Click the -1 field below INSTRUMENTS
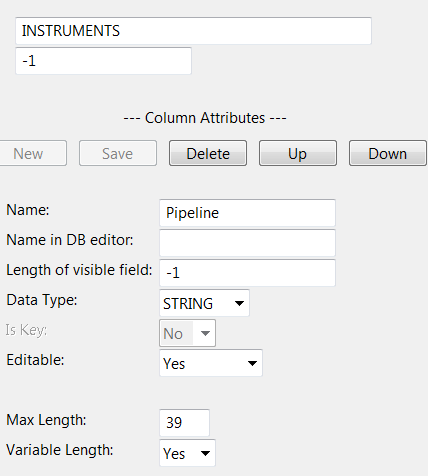Image resolution: width=428 pixels, height=476 pixels. click(x=103, y=61)
